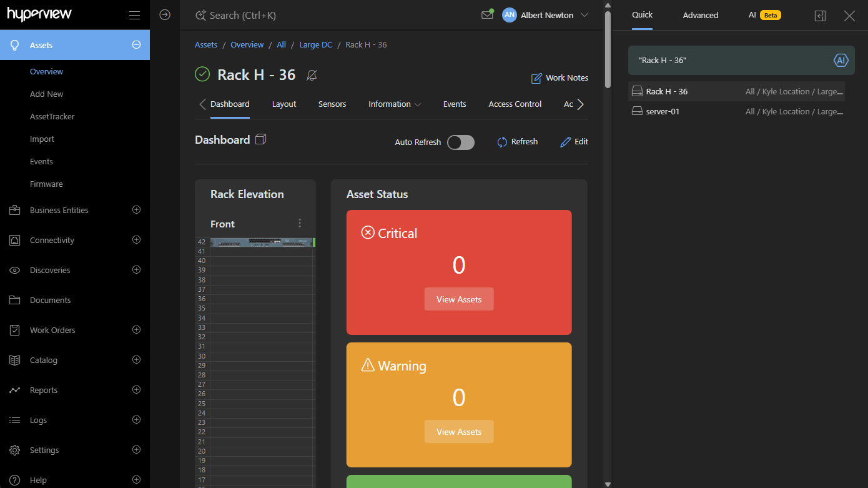The width and height of the screenshot is (868, 488).
Task: Open the Information tab dropdown
Action: click(x=395, y=104)
